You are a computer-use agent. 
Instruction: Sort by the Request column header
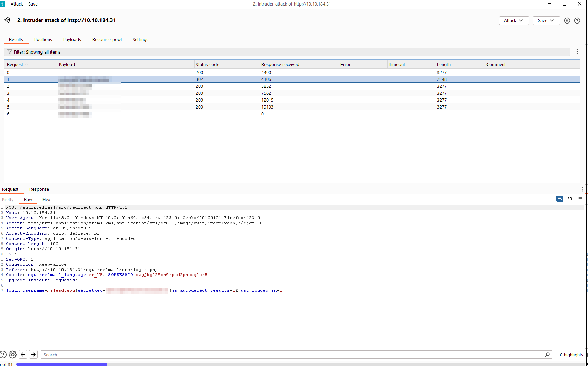pos(31,64)
